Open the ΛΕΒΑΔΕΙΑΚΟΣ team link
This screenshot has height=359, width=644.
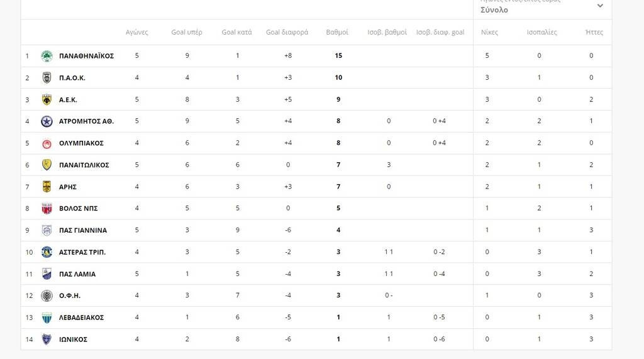point(81,318)
